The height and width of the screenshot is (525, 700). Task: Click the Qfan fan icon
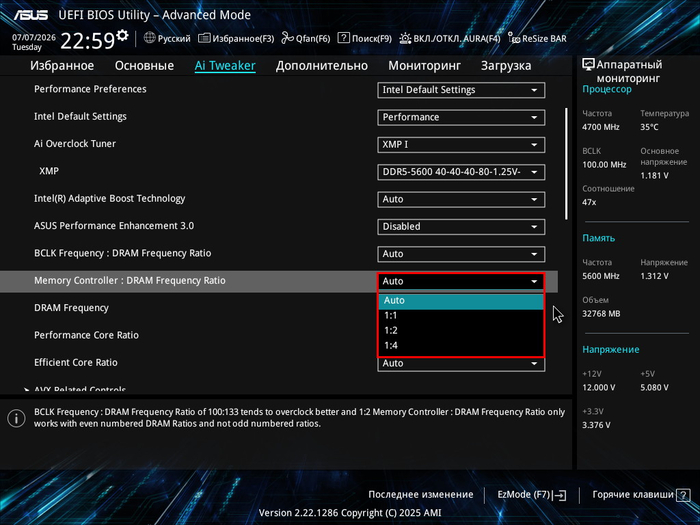[x=287, y=38]
